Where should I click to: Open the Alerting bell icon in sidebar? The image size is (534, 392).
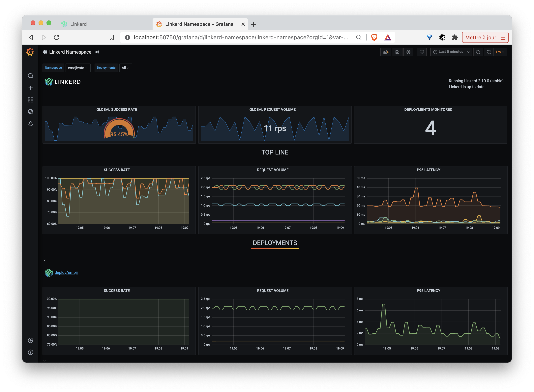pos(30,124)
